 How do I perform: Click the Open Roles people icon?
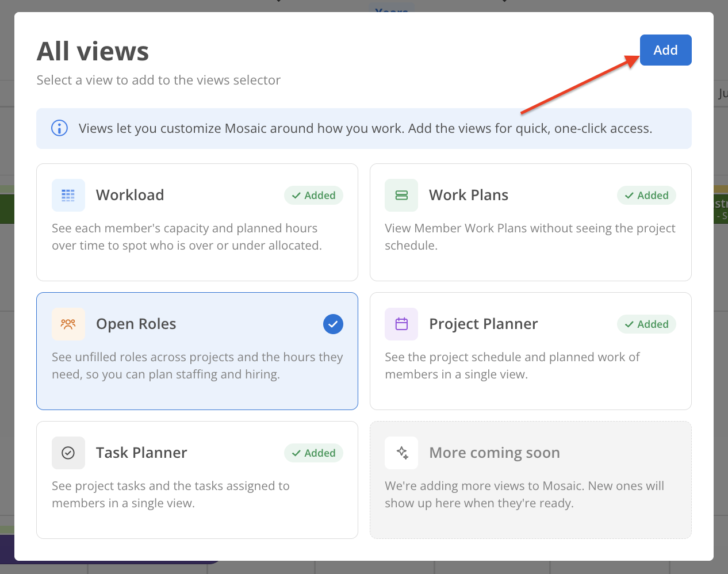tap(68, 324)
